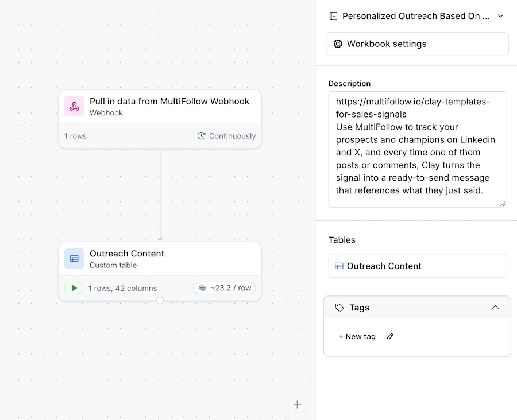Click the plus zoom-in button on canvas

pos(297,405)
